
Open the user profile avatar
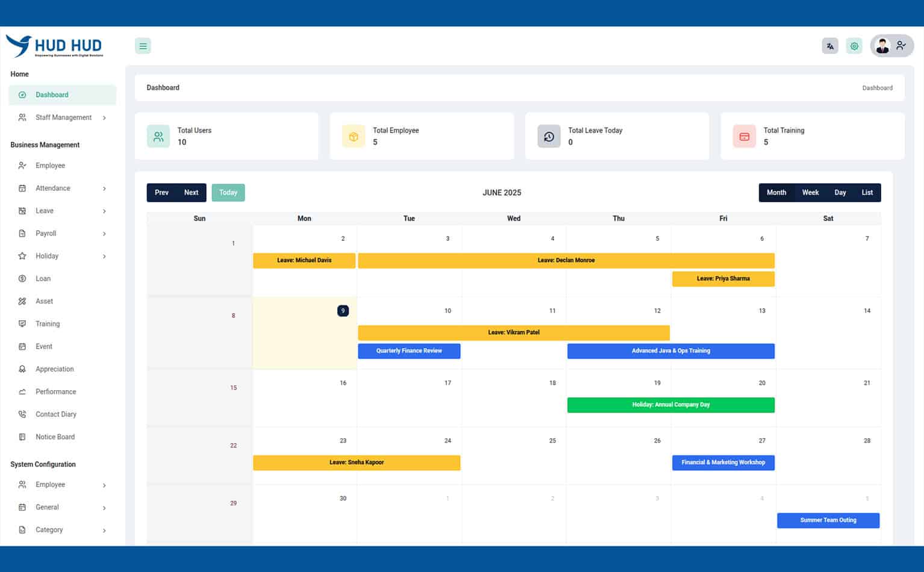tap(883, 46)
